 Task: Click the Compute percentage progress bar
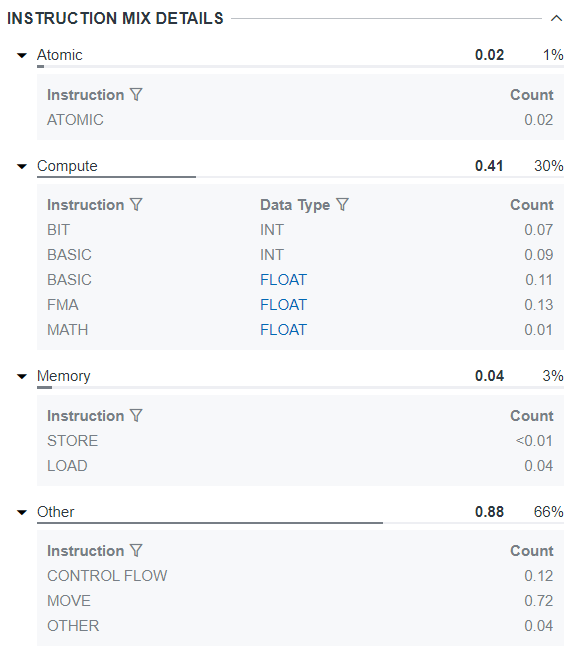[300, 177]
